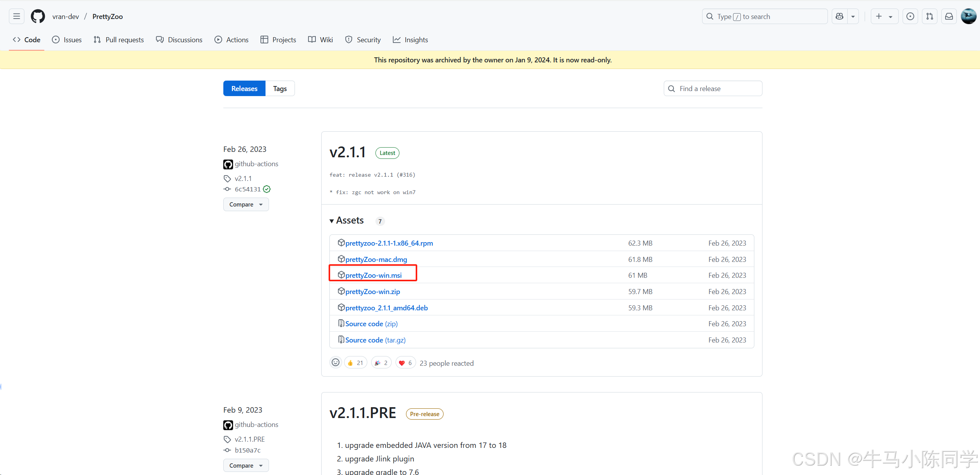980x475 pixels.
Task: Click the GitHub logo home icon
Action: 38,16
